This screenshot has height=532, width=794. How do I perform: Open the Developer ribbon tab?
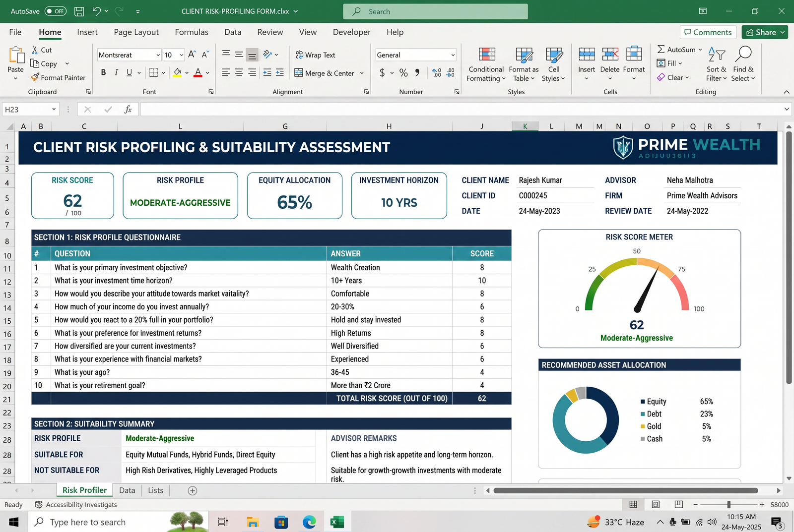coord(352,32)
